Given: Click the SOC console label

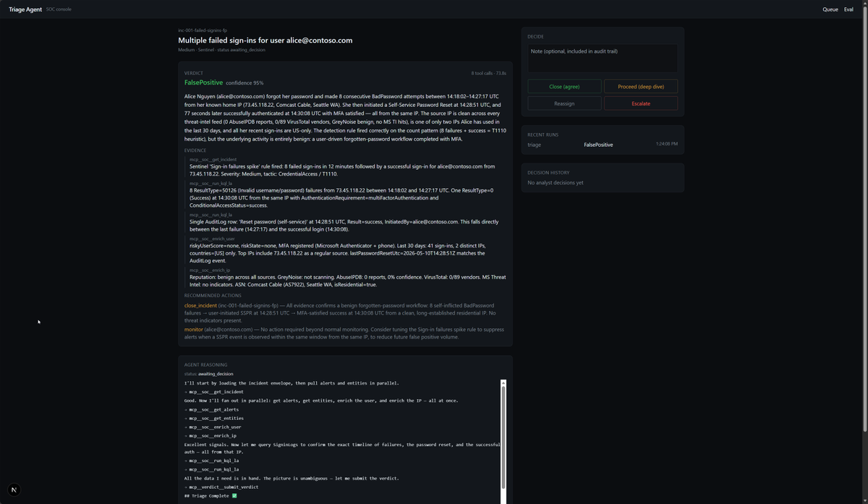Looking at the screenshot, I should pyautogui.click(x=59, y=9).
